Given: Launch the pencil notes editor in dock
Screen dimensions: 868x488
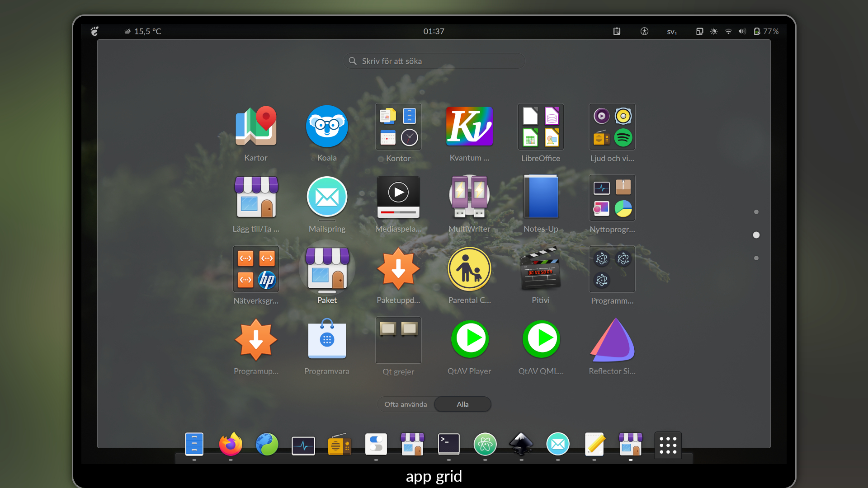Looking at the screenshot, I should 594,444.
